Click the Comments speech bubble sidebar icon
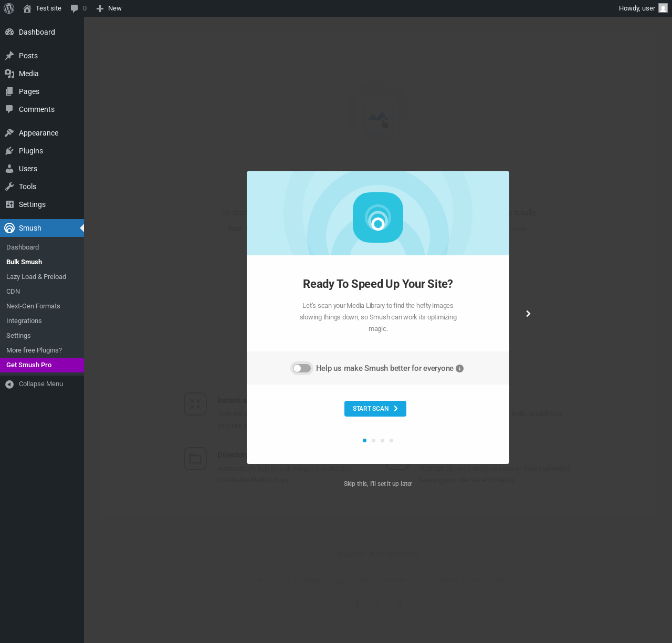 (9, 109)
